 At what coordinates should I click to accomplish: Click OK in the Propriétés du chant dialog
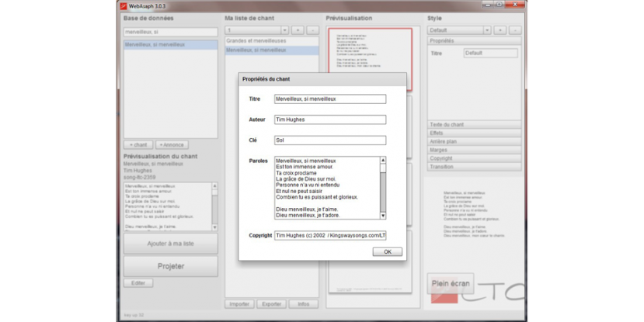pyautogui.click(x=388, y=252)
